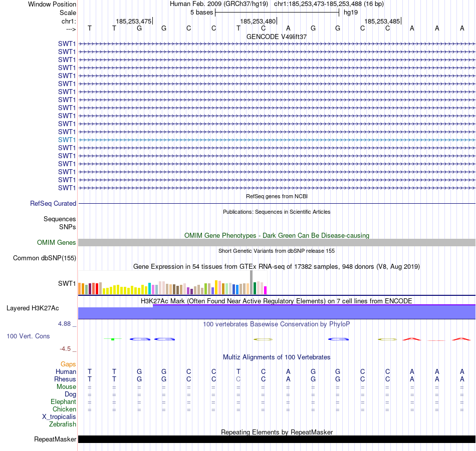This screenshot has height=451, width=476.
Task: Click the 4.88 PhyloP upper scale value
Action: click(x=64, y=324)
